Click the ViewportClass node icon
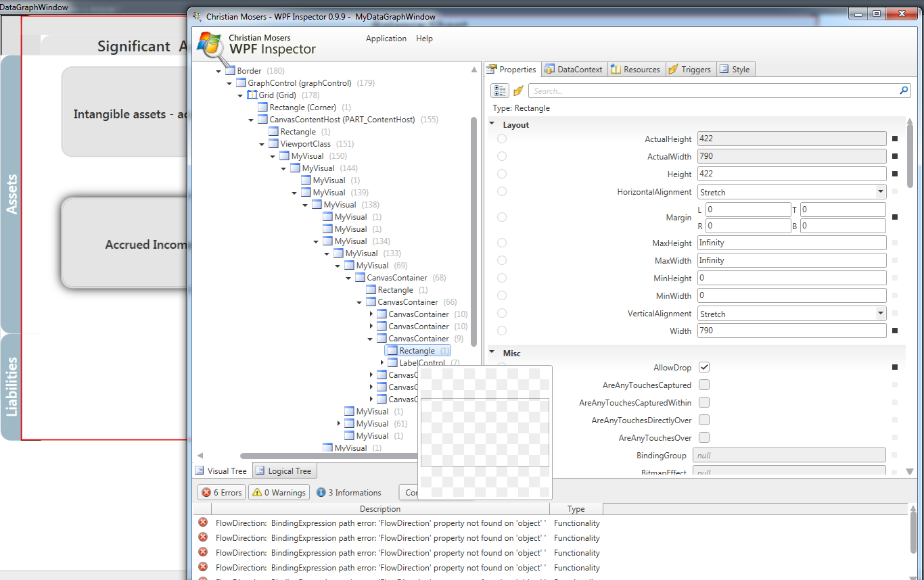 click(x=273, y=143)
